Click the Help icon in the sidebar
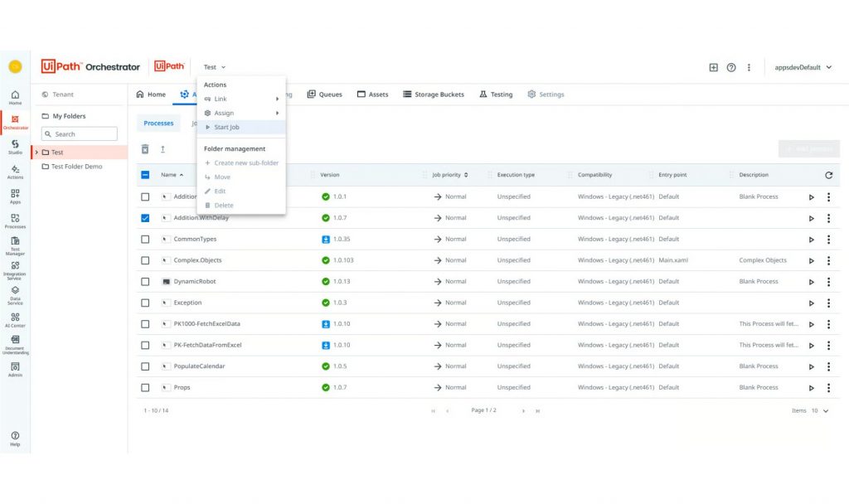 (15, 439)
